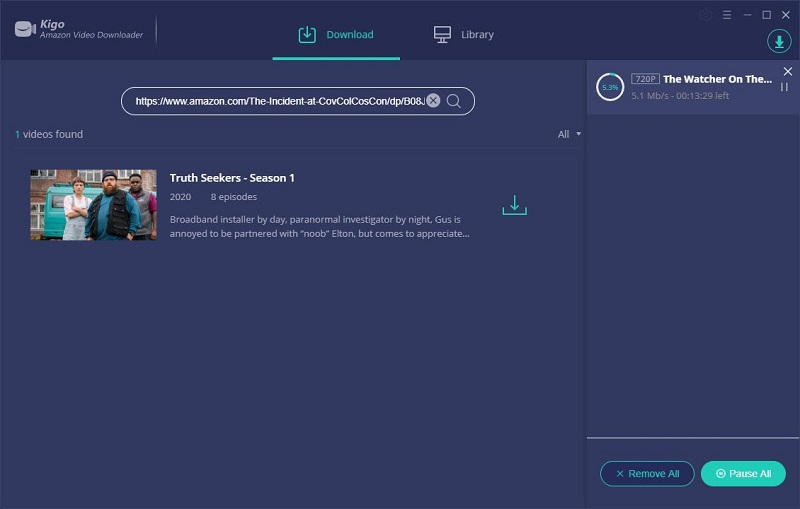Click the 8 episodes label

pos(234,197)
